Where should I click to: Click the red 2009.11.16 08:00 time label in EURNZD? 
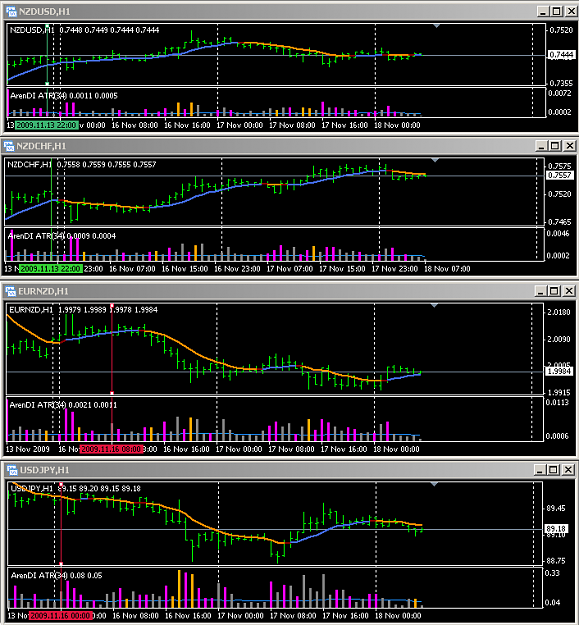111,449
